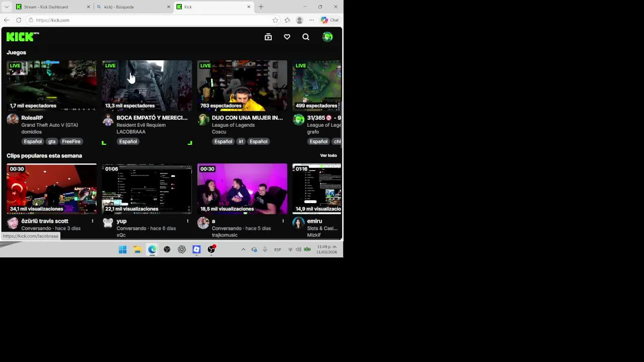Select FreeFire tag

click(x=71, y=142)
